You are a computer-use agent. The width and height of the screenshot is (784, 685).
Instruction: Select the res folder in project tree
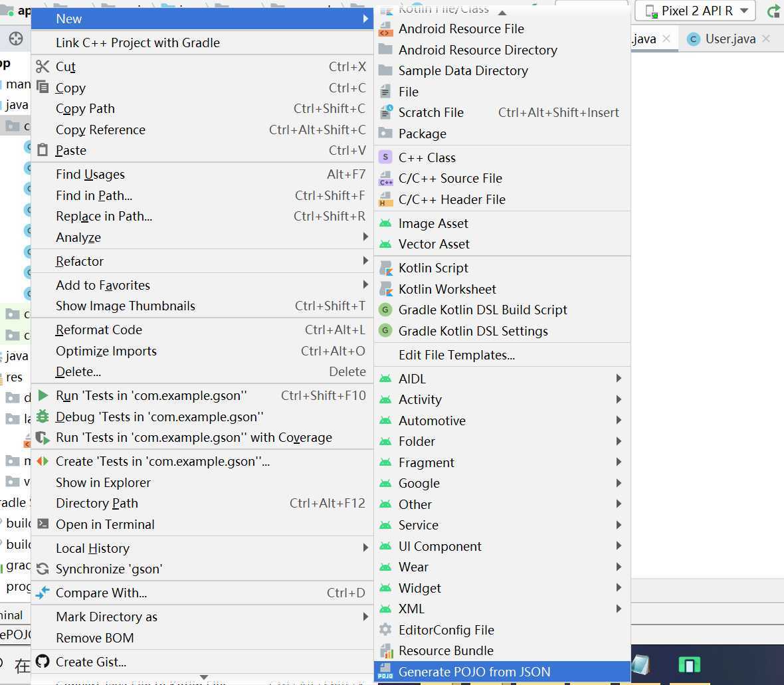[14, 377]
